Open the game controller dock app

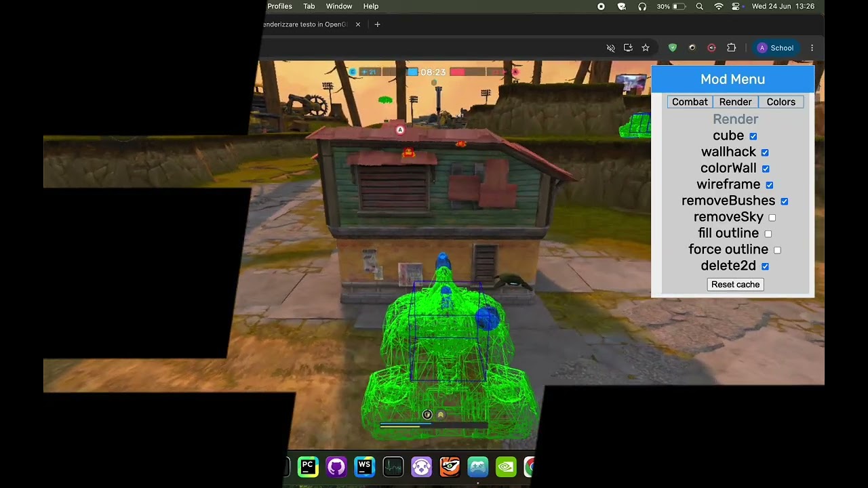pyautogui.click(x=478, y=466)
